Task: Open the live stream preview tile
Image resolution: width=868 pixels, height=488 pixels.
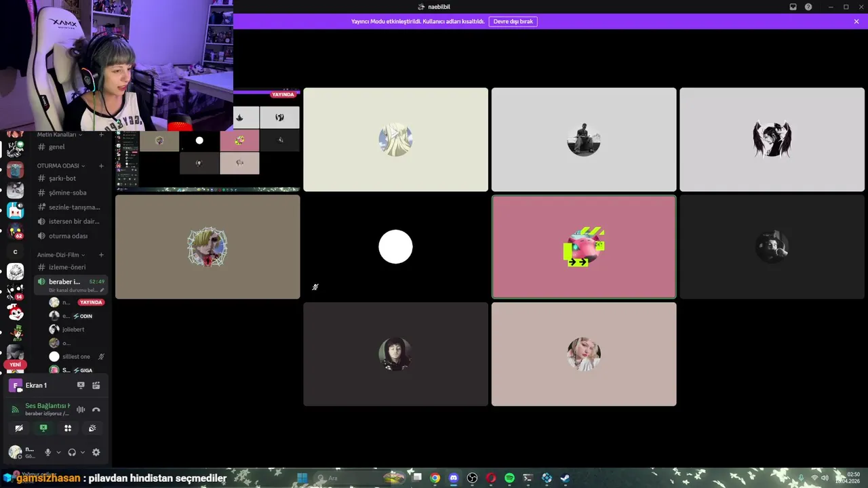Action: coord(208,140)
